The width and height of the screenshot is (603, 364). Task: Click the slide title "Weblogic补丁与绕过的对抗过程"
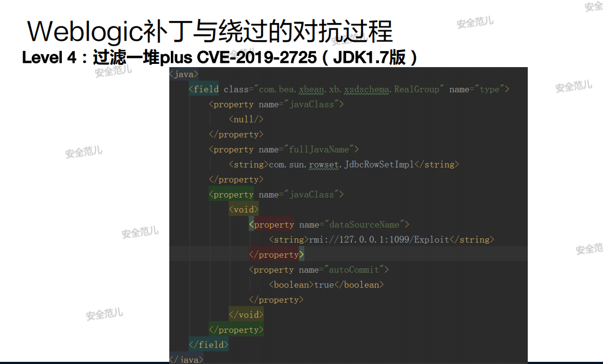(x=210, y=32)
